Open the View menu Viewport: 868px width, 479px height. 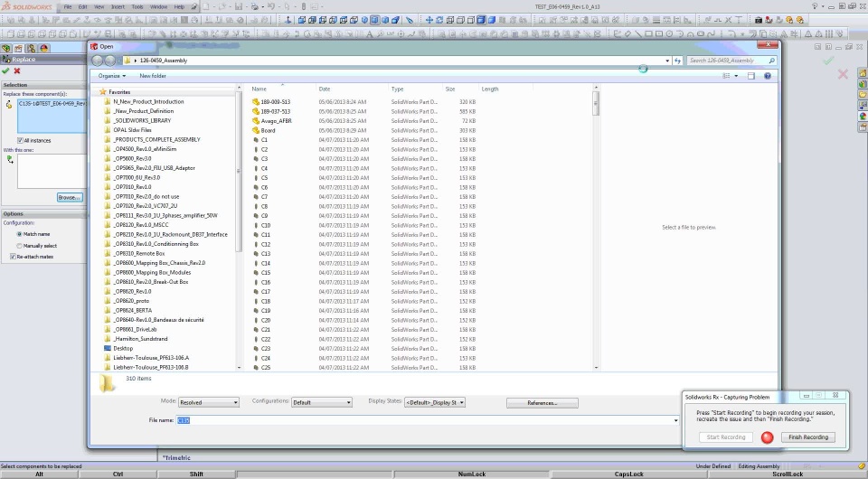(99, 6)
